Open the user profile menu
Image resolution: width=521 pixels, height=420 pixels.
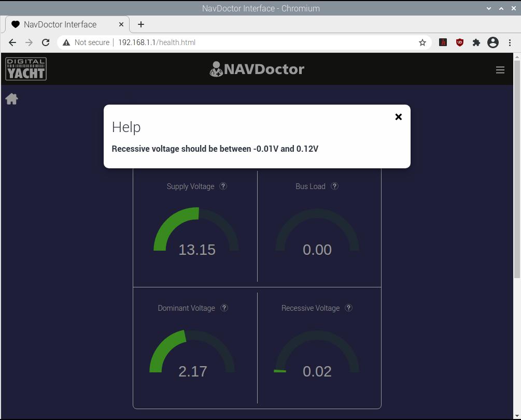click(492, 42)
